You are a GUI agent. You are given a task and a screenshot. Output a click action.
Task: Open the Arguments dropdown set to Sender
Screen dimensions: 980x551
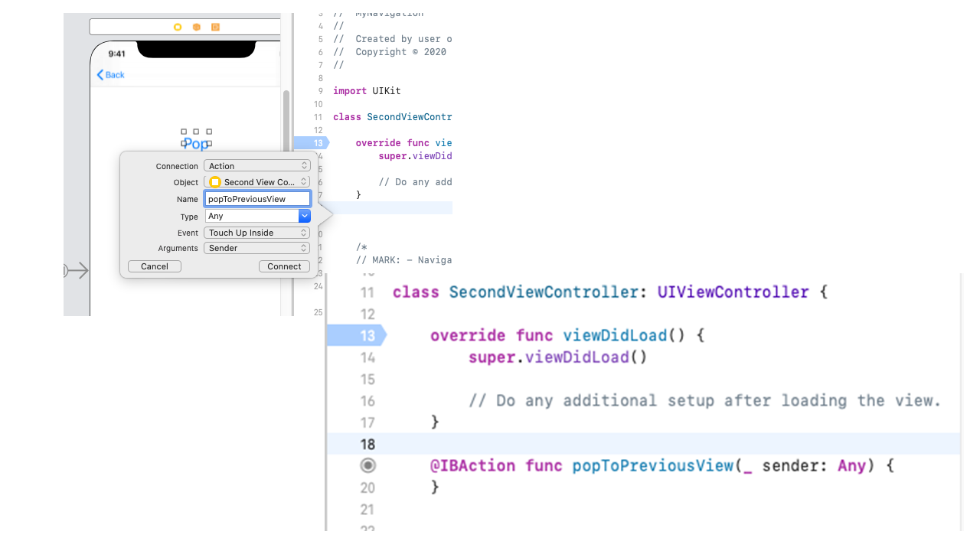point(256,248)
